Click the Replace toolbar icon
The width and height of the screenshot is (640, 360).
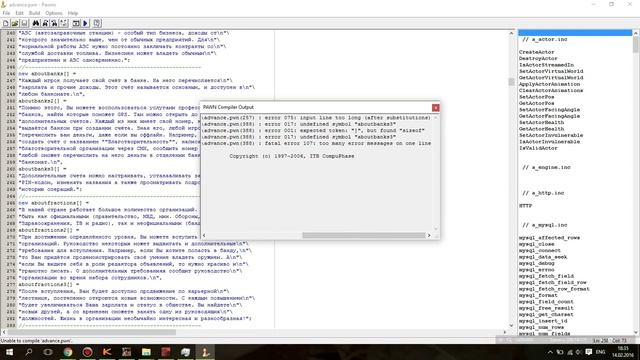(x=54, y=23)
